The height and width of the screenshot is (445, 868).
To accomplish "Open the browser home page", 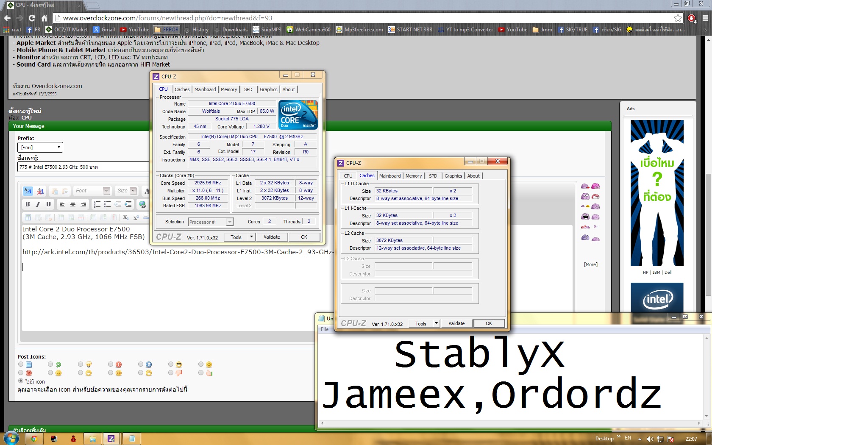I will (44, 18).
